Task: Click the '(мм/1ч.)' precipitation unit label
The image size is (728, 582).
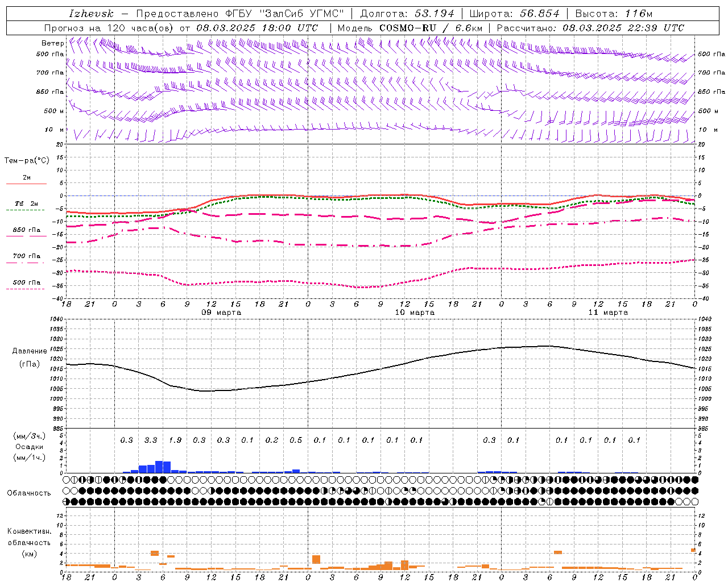Action: coord(29,458)
